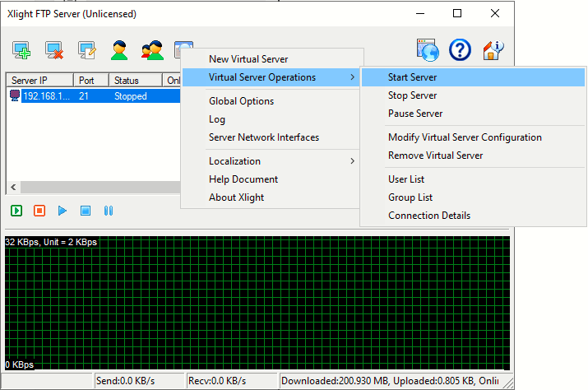
Task: Click the Localization submenu arrow
Action: pyautogui.click(x=352, y=161)
